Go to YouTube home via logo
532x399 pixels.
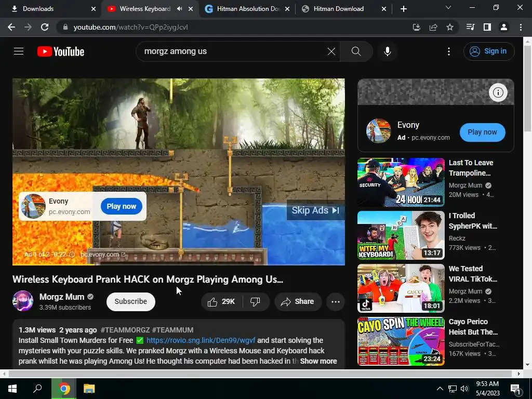click(61, 51)
